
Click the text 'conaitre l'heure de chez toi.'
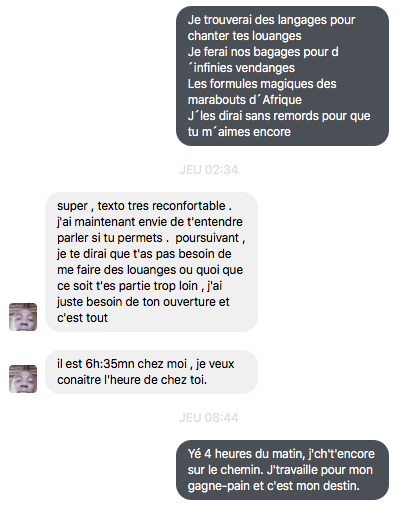click(132, 380)
